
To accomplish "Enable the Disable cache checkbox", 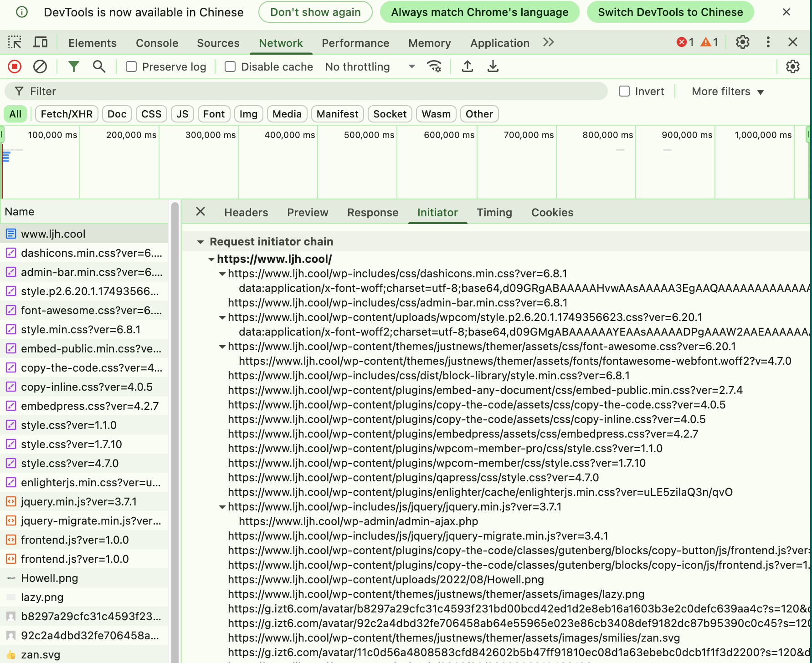I will 230,67.
